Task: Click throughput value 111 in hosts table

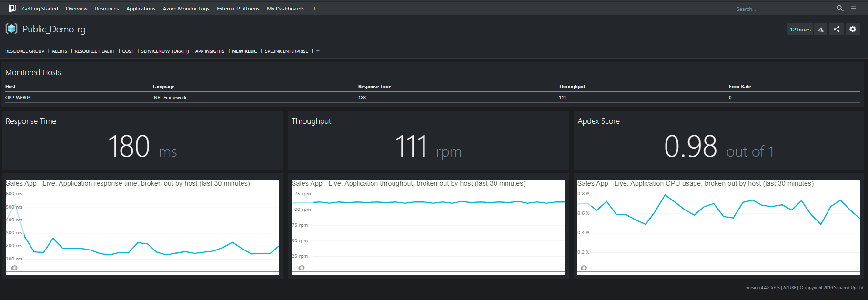Action: coord(563,97)
